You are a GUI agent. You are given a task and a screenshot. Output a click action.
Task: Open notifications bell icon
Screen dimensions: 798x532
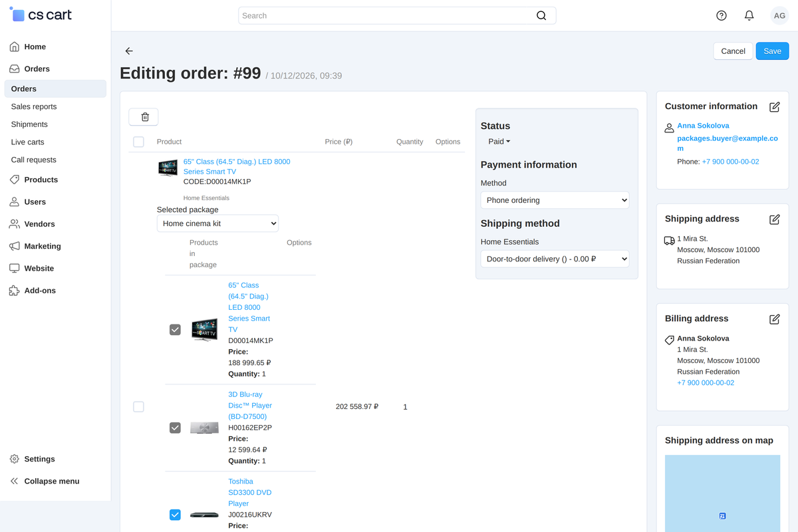click(x=749, y=15)
